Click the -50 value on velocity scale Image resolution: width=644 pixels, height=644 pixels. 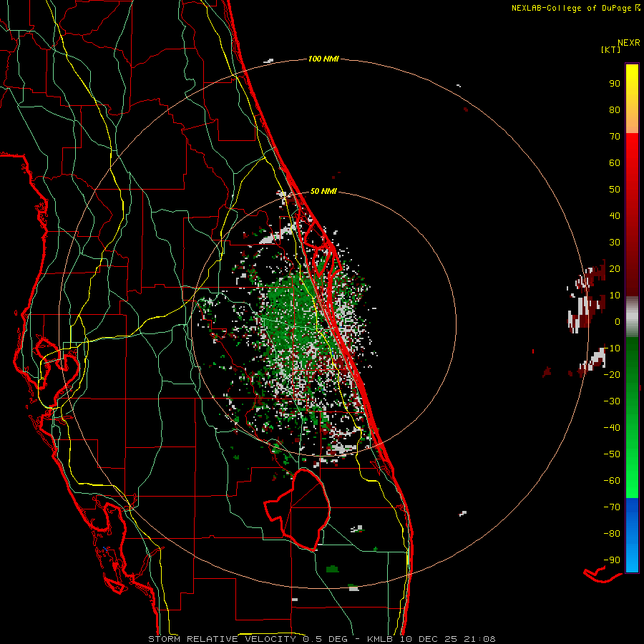click(x=612, y=454)
